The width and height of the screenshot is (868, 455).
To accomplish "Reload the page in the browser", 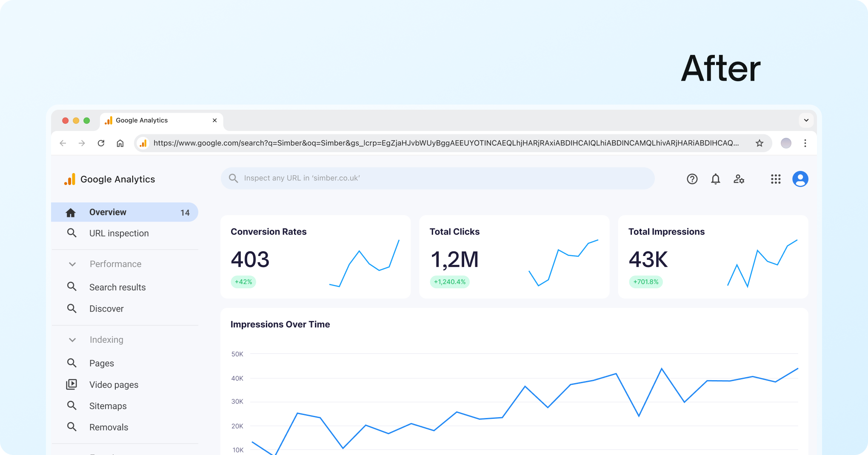I will click(x=101, y=143).
